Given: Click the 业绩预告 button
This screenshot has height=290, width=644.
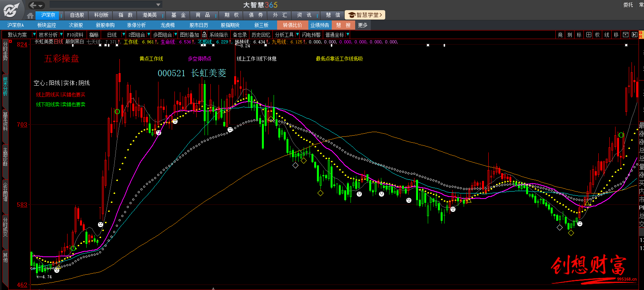Looking at the screenshot, I should (x=320, y=25).
